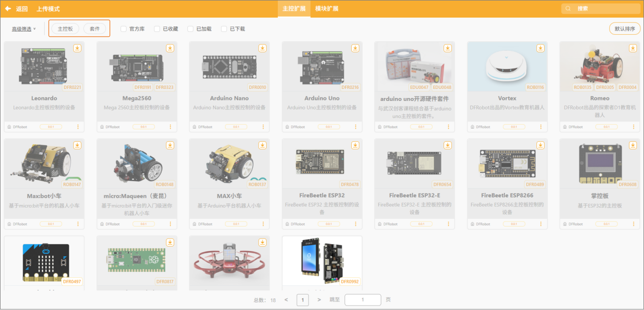Switch to the 模块扩展 tab
The width and height of the screenshot is (644, 310).
(x=327, y=9)
